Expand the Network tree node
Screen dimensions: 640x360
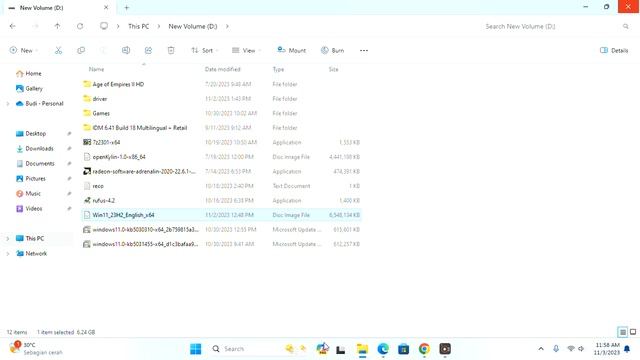(7, 253)
